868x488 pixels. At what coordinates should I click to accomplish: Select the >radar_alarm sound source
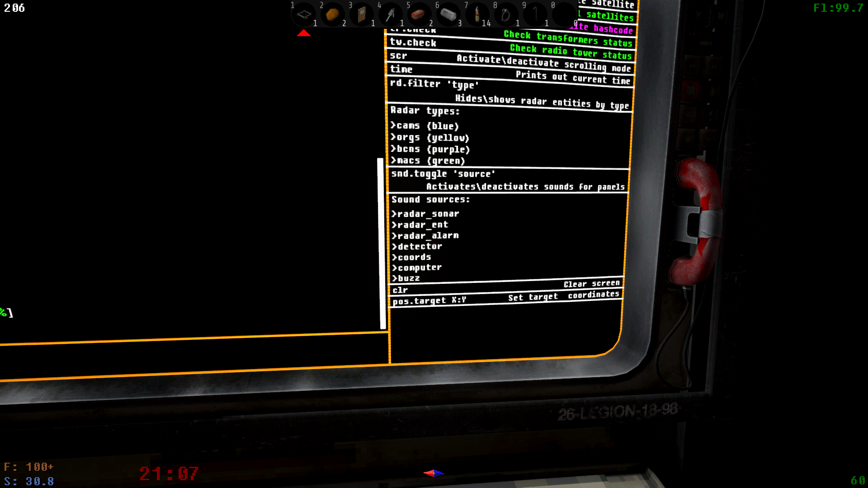425,235
